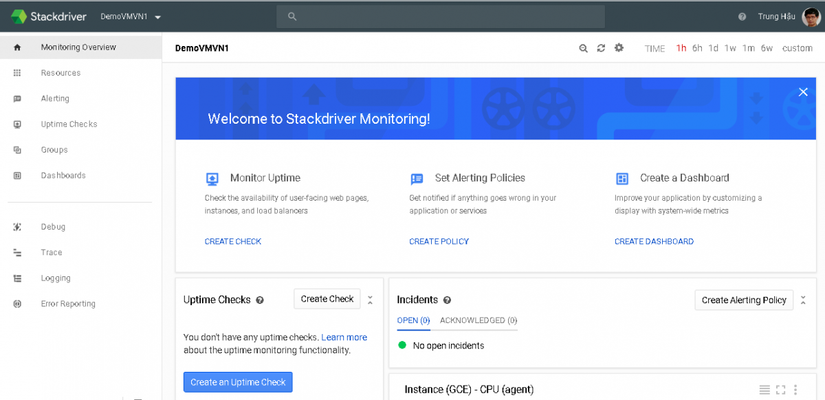The height and width of the screenshot is (400, 825).
Task: Select the 1w time range
Action: pyautogui.click(x=730, y=48)
